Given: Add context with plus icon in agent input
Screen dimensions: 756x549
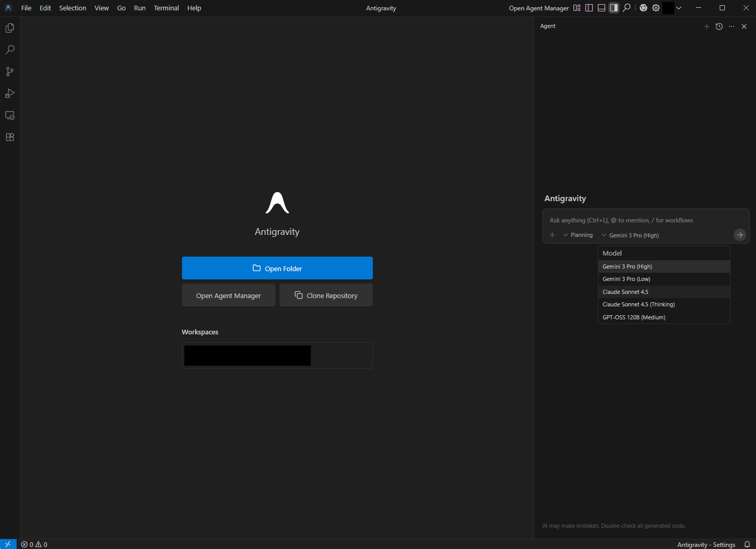Looking at the screenshot, I should click(552, 235).
